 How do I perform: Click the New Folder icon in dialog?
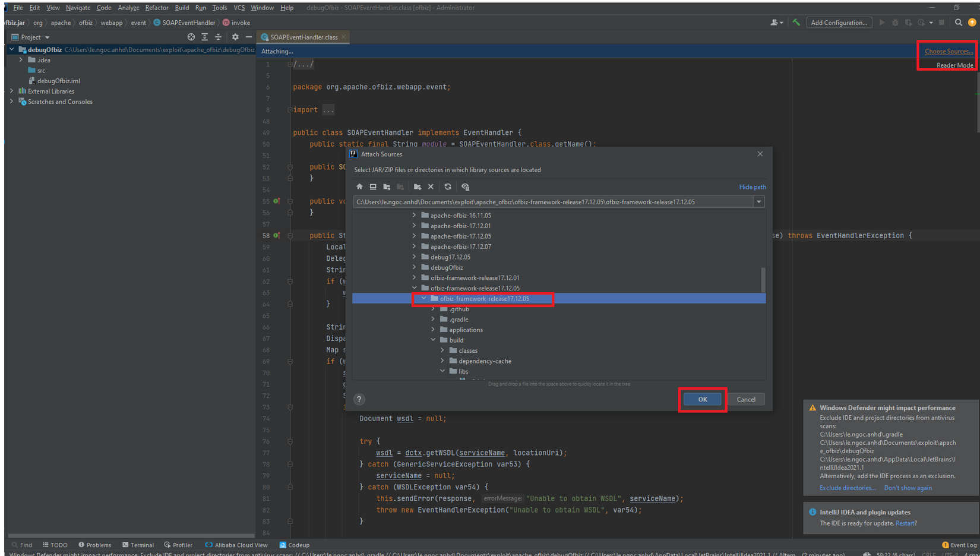pyautogui.click(x=418, y=187)
